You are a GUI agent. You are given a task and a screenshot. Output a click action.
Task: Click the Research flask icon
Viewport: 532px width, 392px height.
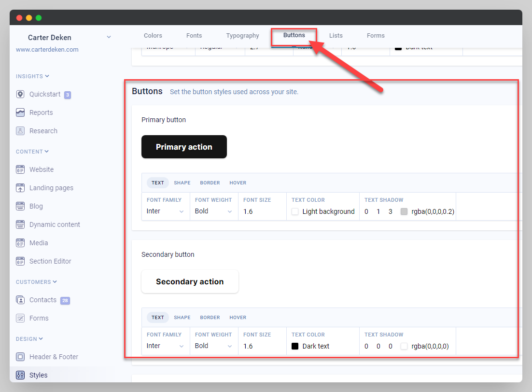coord(20,131)
